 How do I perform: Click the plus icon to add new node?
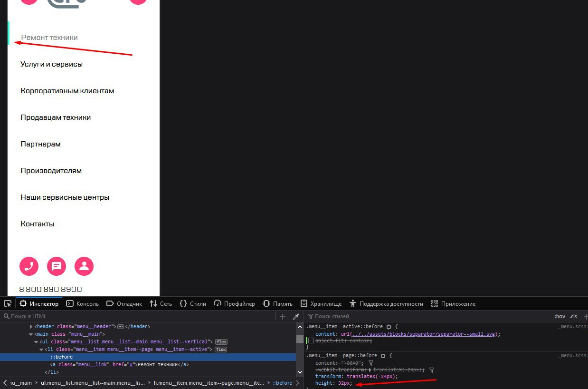(283, 316)
